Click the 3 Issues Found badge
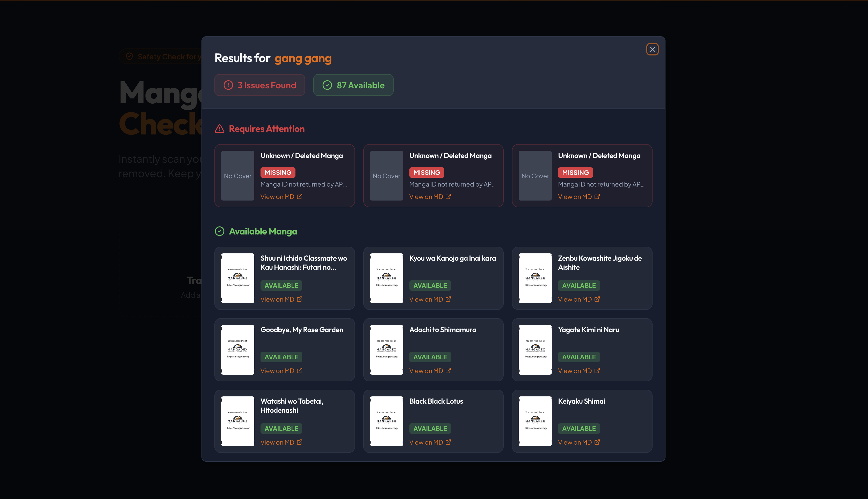868x499 pixels. [x=260, y=85]
